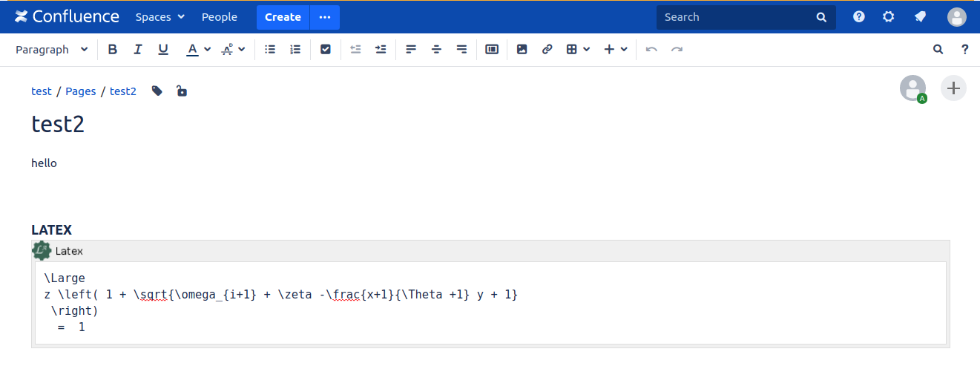Screen dimensions: 980x369
Task: Expand the insert more content plus menu
Action: point(615,49)
